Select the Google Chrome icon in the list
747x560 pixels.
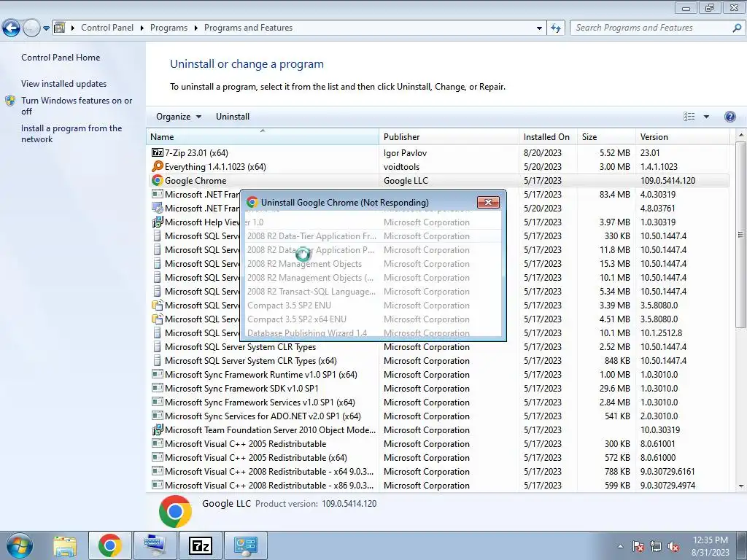coord(158,181)
